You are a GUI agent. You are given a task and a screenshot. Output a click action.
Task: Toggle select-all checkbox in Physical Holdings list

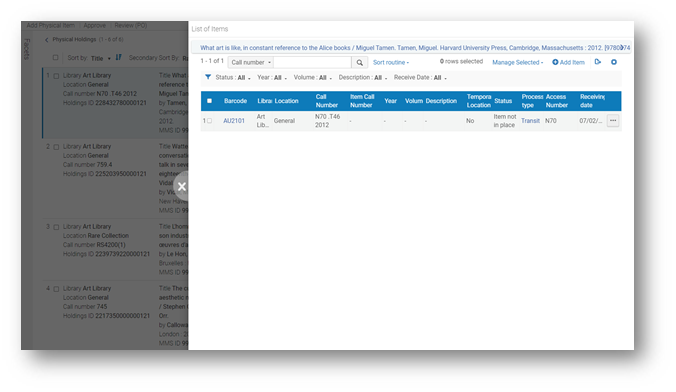[x=55, y=57]
